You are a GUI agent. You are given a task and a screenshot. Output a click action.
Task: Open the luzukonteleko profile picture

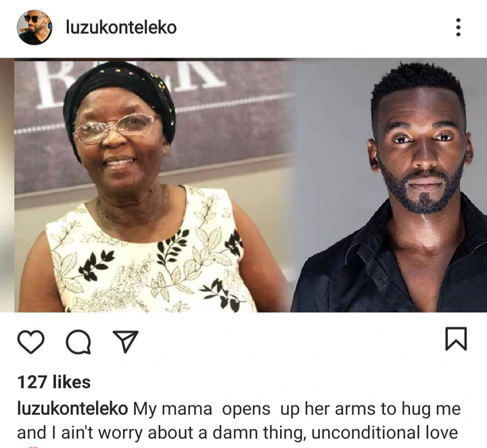tap(34, 27)
